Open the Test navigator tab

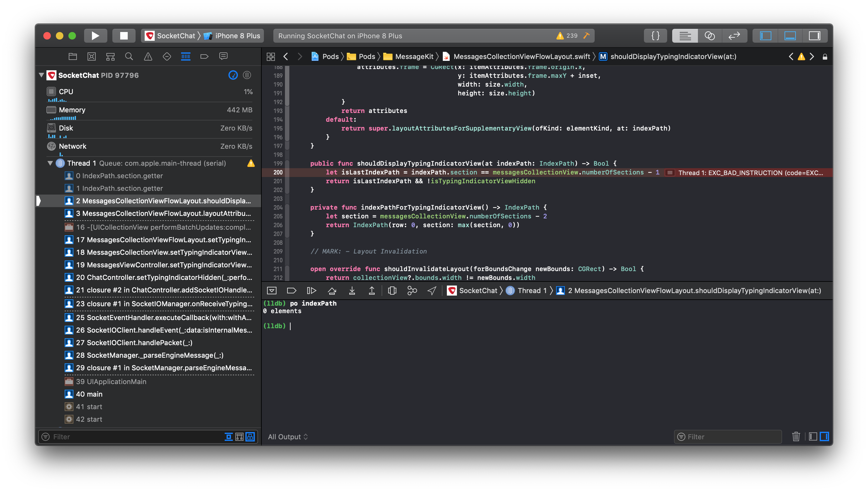[167, 56]
